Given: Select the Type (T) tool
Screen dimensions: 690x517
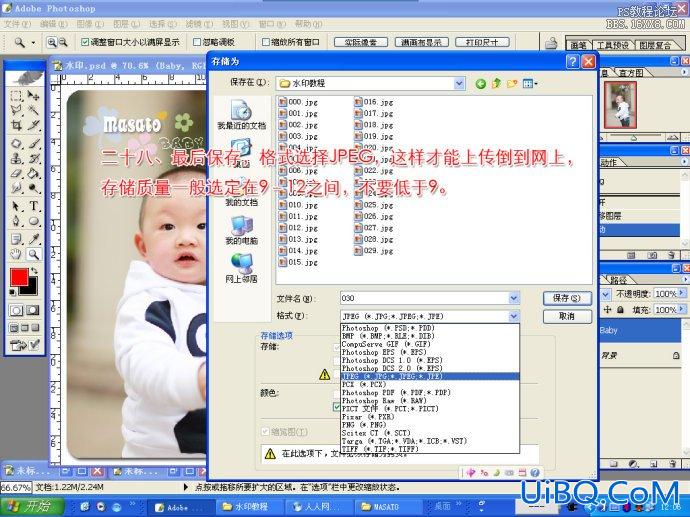Looking at the screenshot, I should click(x=33, y=206).
